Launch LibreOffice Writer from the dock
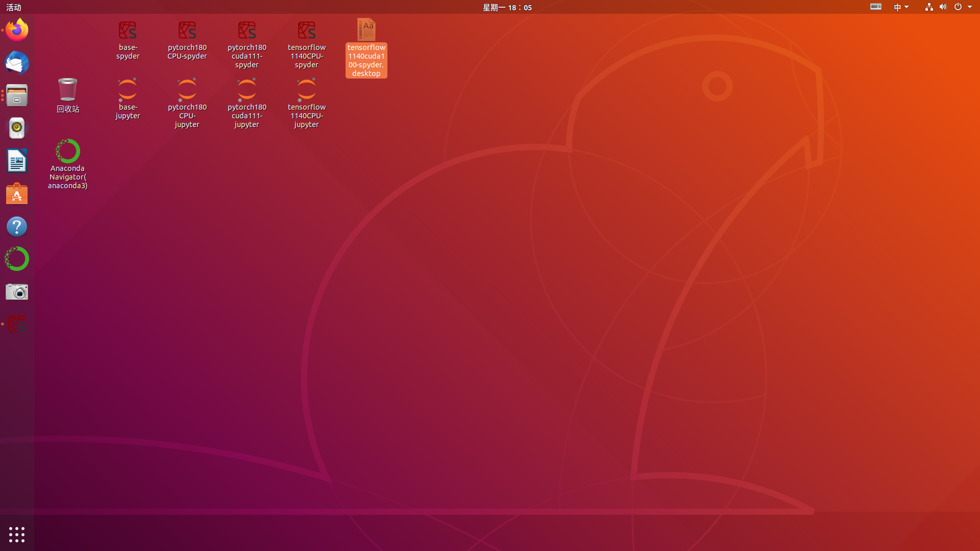Image resolution: width=980 pixels, height=551 pixels. coord(17,161)
